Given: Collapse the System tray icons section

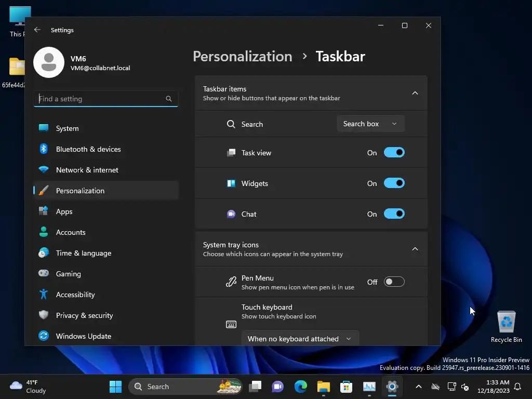Looking at the screenshot, I should click(x=415, y=249).
